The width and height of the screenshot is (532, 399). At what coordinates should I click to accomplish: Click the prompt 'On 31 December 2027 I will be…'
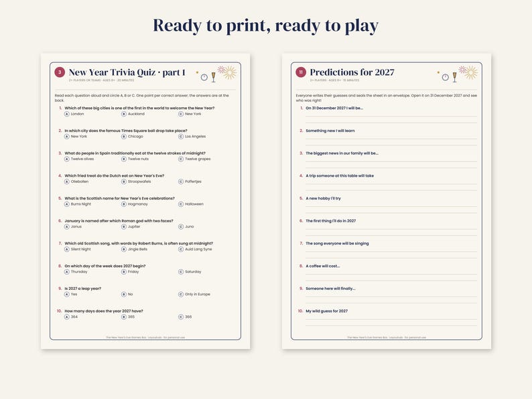334,108
